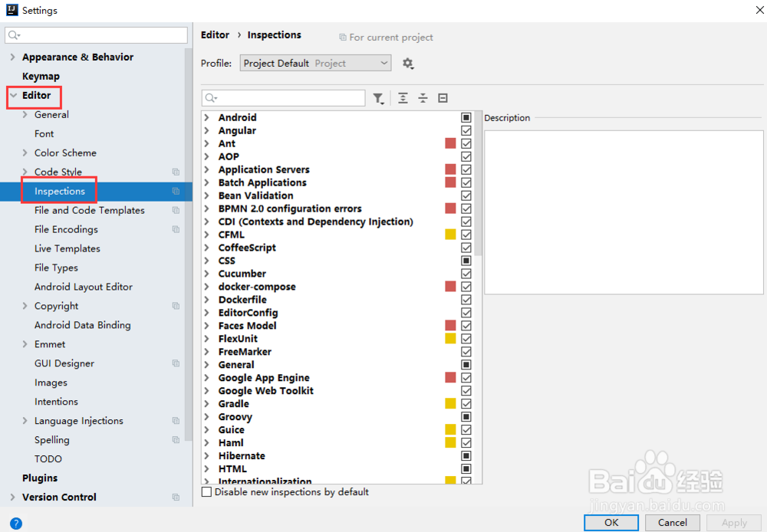Click the inspections search field
Image resolution: width=767 pixels, height=532 pixels.
pyautogui.click(x=283, y=98)
